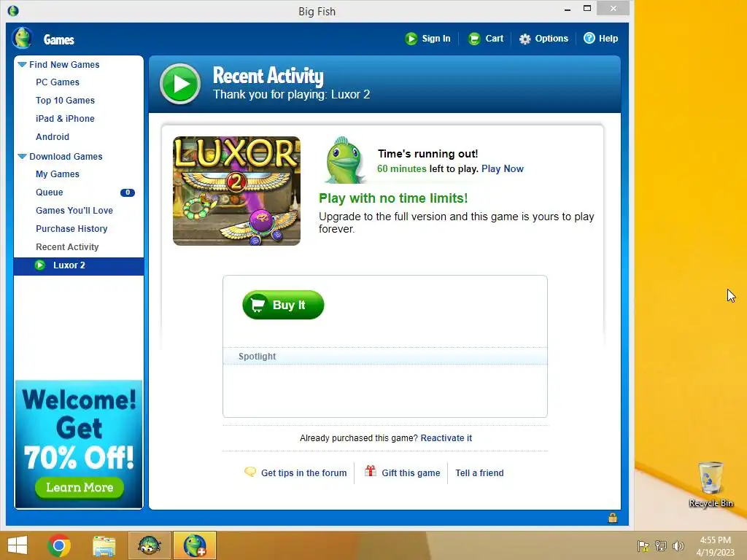Open Games You'll Love
Image resolution: width=747 pixels, height=560 pixels.
(x=74, y=211)
